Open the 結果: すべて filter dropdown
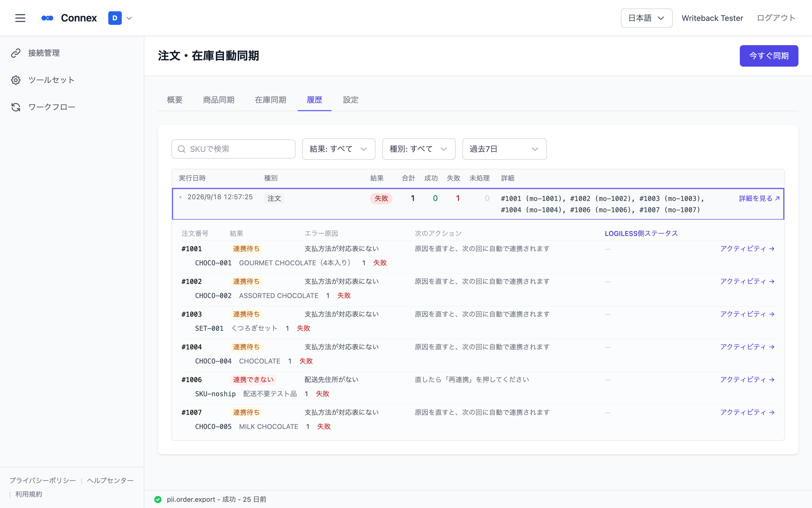Image resolution: width=812 pixels, height=508 pixels. tap(339, 149)
